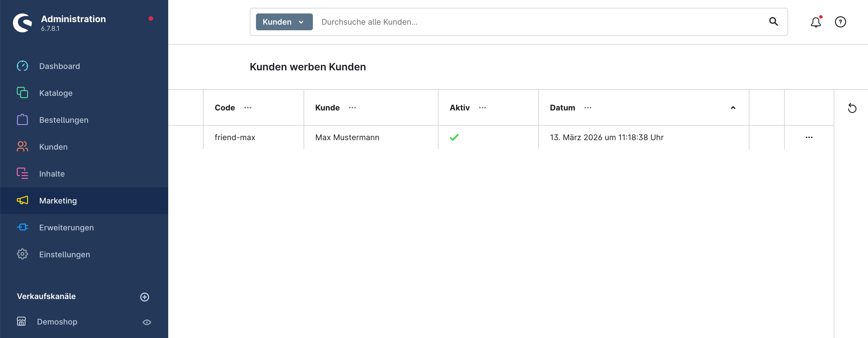868x338 pixels.
Task: Open the help question mark icon
Action: click(x=840, y=22)
